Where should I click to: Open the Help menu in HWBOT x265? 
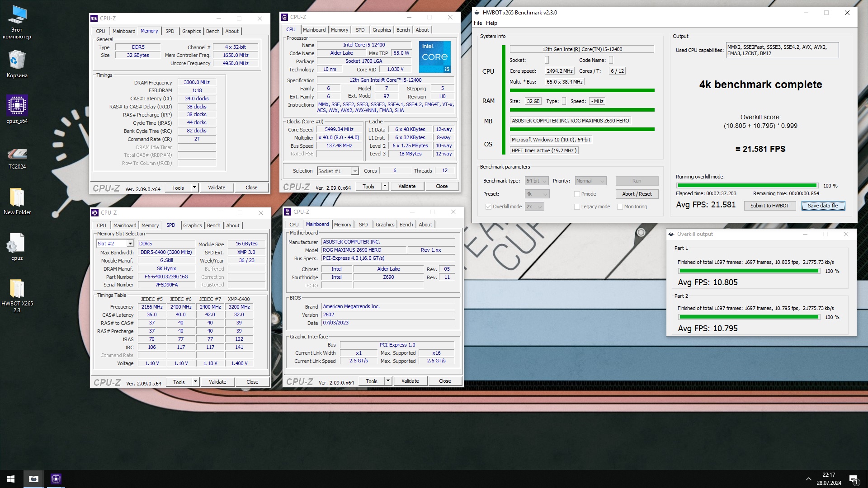tap(491, 23)
